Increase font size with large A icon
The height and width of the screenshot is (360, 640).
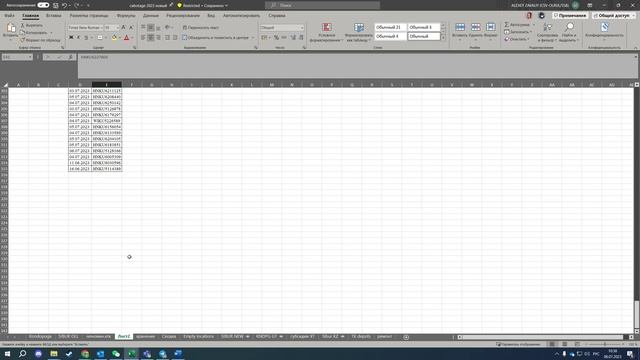(124, 27)
